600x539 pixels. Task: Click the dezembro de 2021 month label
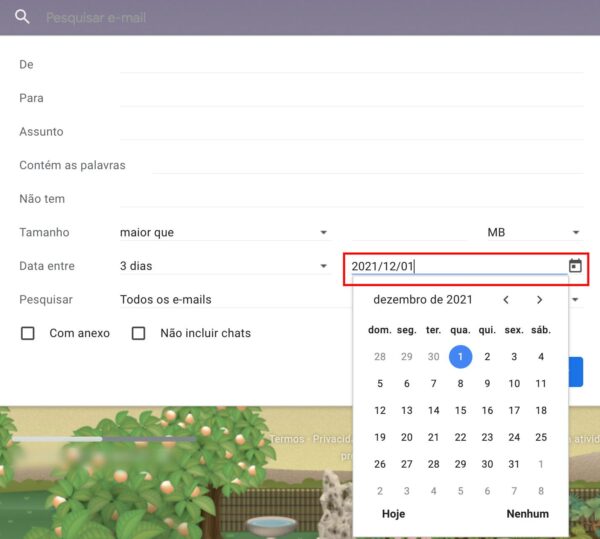[x=423, y=300]
